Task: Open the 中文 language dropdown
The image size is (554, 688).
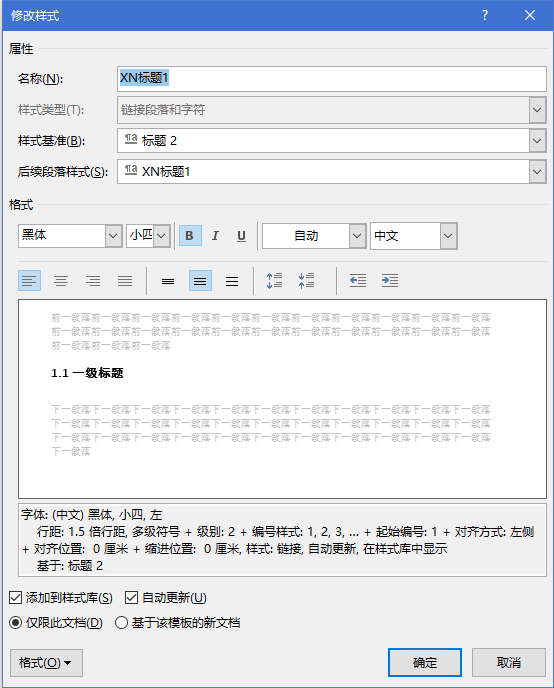Action: click(x=448, y=236)
